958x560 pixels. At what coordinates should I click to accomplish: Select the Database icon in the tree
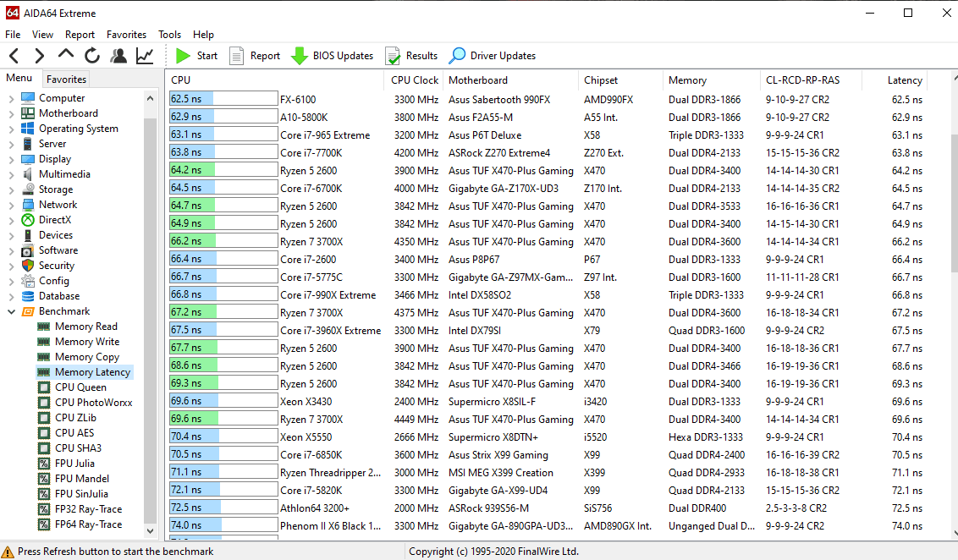pos(27,296)
